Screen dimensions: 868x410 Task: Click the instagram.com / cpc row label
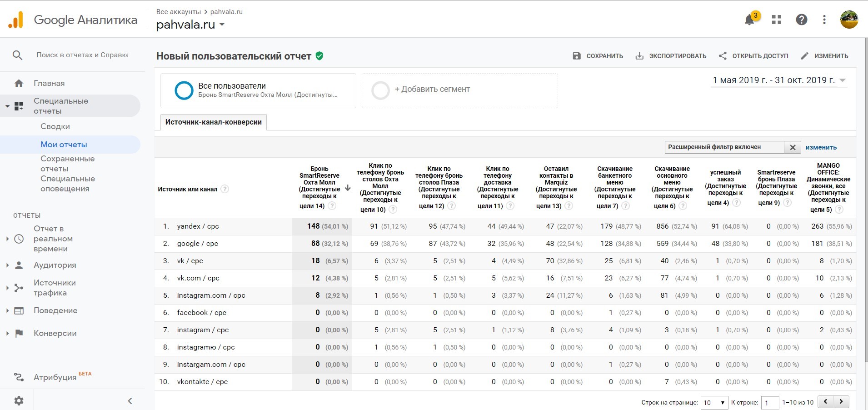[x=211, y=295]
